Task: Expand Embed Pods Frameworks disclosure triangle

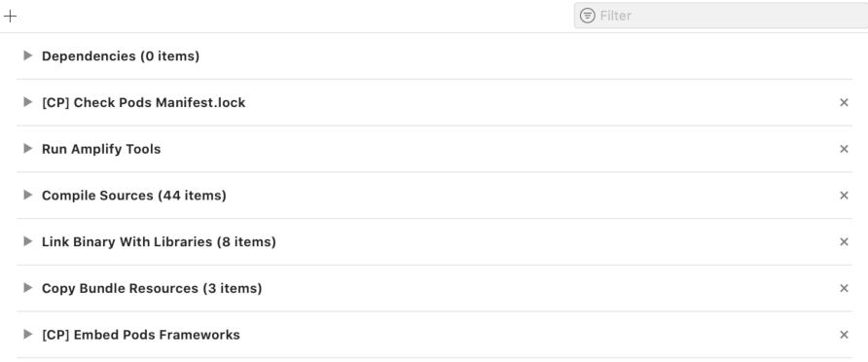Action: [27, 335]
